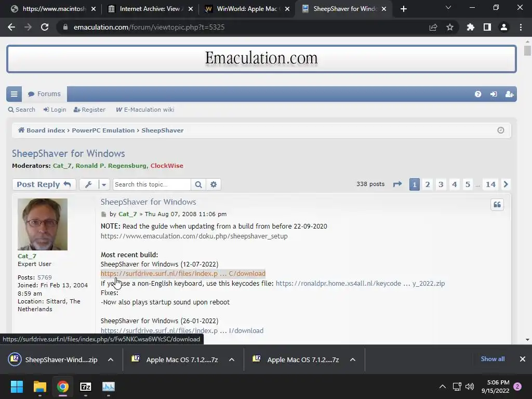Open the keycodes file zip link

360,283
